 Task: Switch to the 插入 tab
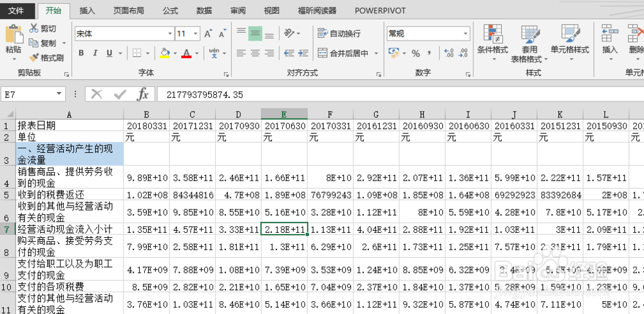[87, 11]
